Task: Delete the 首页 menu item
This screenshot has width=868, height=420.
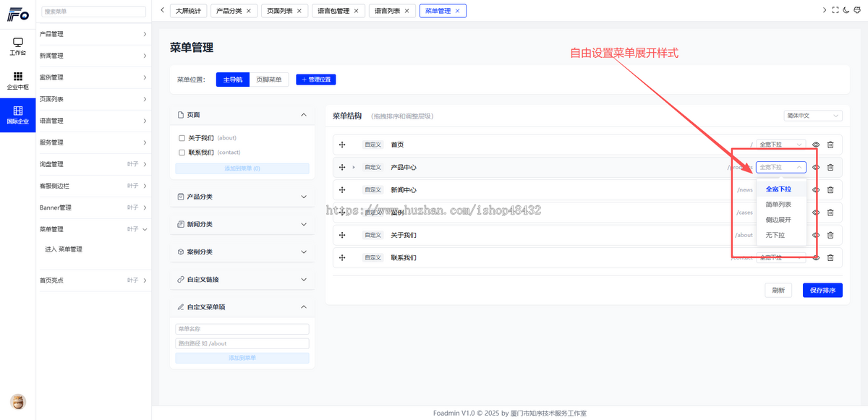Action: [x=830, y=145]
